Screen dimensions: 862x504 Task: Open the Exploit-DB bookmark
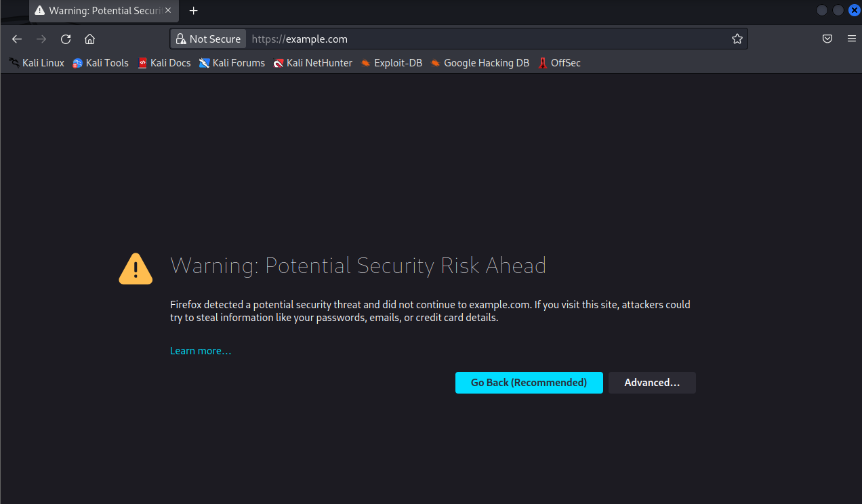pos(391,63)
